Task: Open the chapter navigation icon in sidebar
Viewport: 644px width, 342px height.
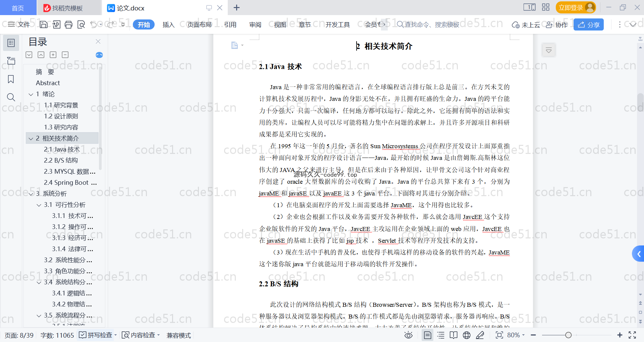Action: 11,61
